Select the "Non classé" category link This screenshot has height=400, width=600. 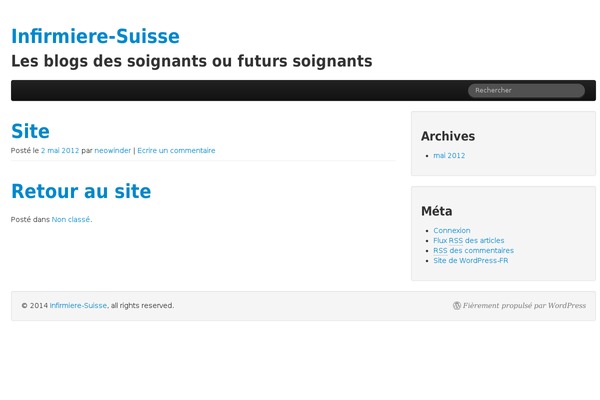[x=71, y=219]
